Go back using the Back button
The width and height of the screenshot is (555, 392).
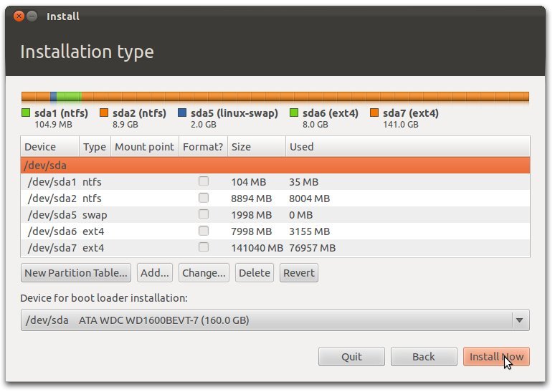(x=423, y=357)
